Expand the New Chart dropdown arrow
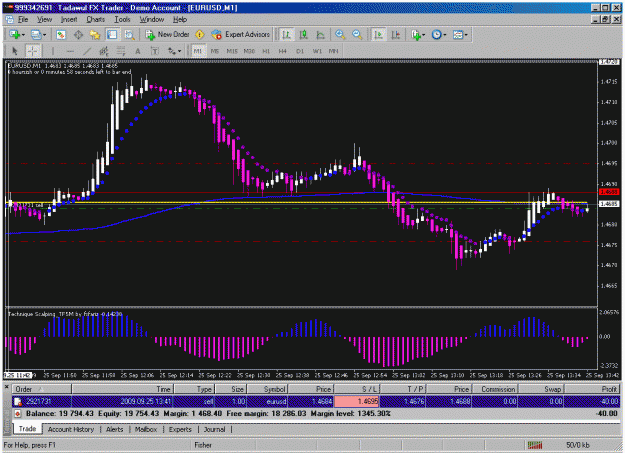 pos(23,35)
